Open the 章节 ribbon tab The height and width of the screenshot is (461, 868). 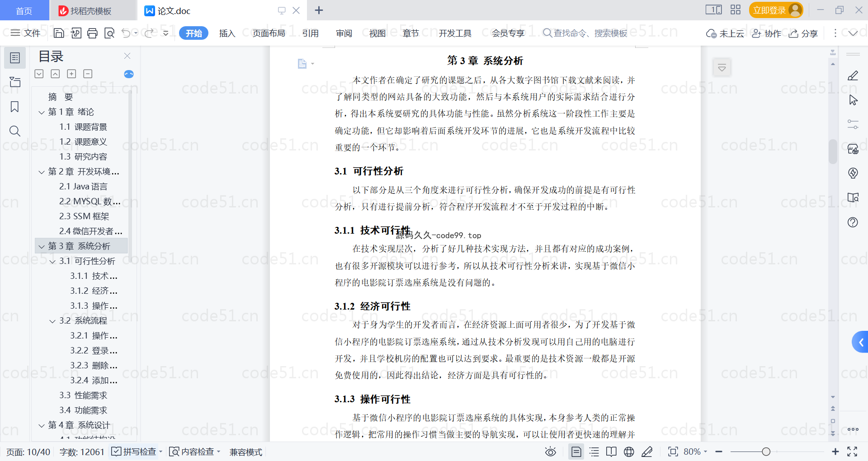[411, 33]
